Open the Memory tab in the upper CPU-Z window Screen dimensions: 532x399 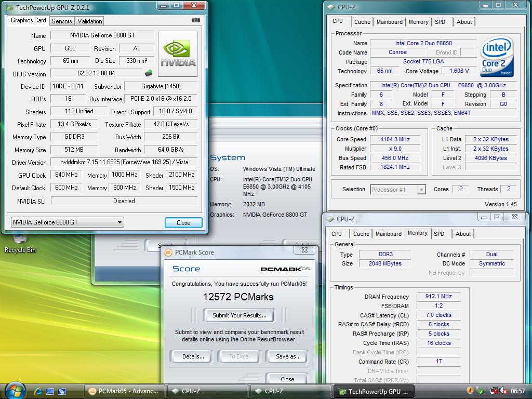coord(418,22)
